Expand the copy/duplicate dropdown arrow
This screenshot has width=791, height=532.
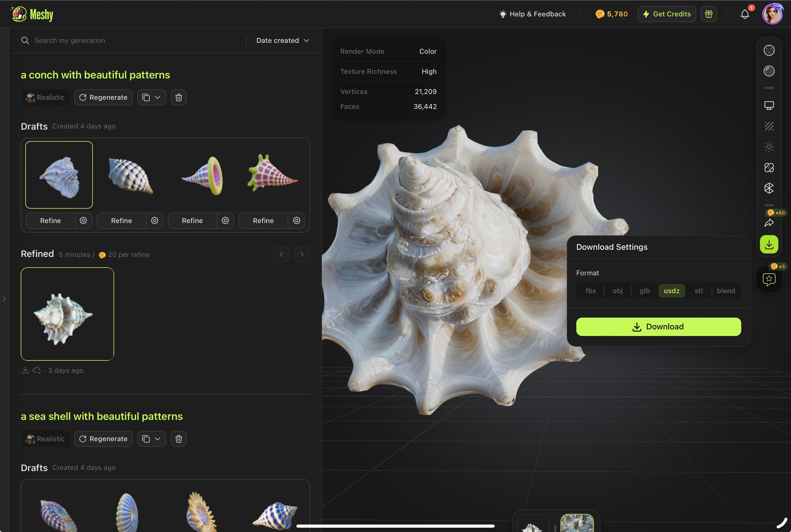(x=158, y=97)
